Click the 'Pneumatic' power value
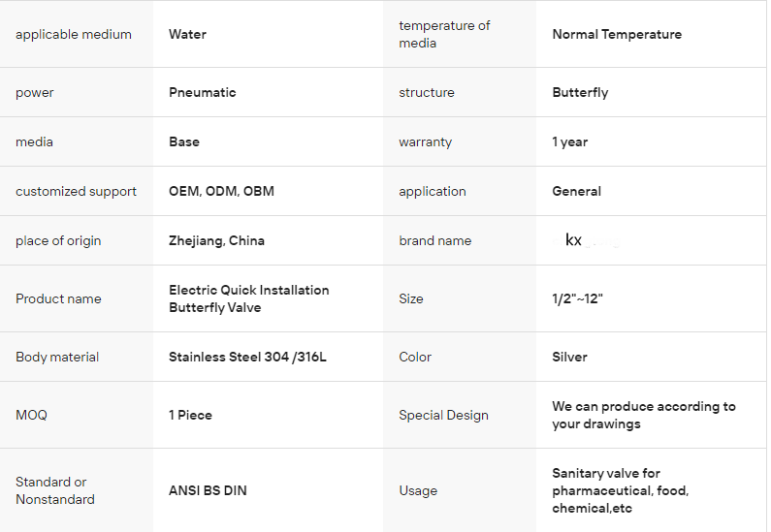Viewport: 771px width, 532px height. (202, 93)
